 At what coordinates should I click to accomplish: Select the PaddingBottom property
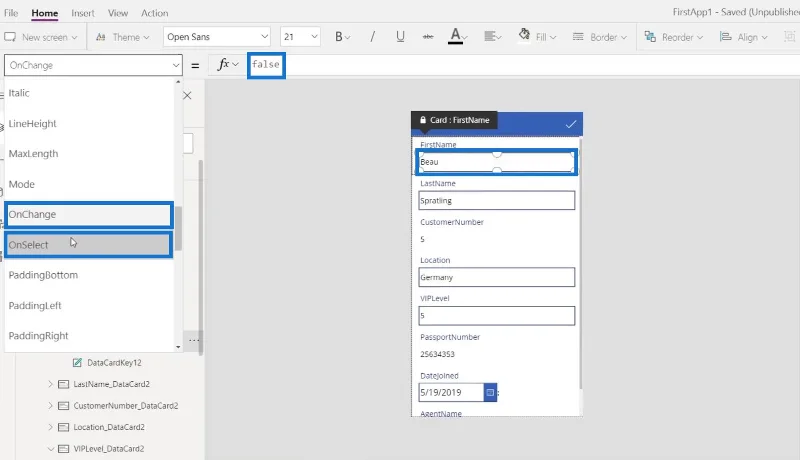[89, 275]
